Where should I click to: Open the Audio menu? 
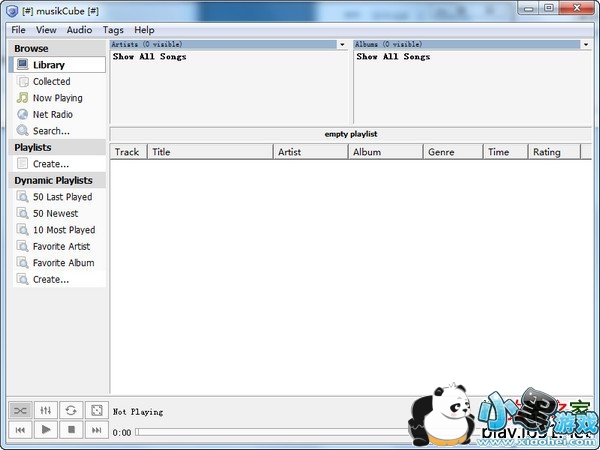pyautogui.click(x=79, y=30)
